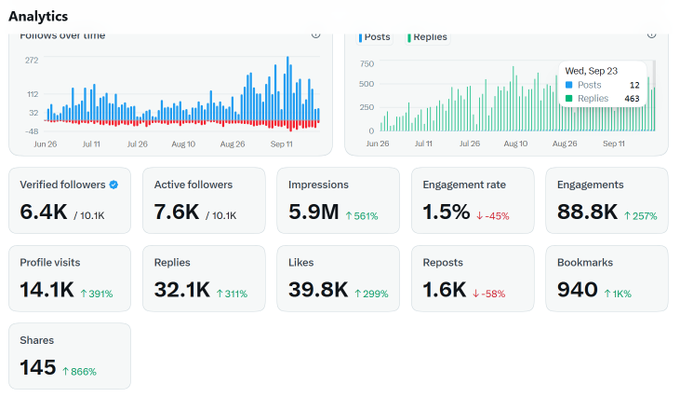Open the Profile visits card
The height and width of the screenshot is (397, 680).
point(70,279)
